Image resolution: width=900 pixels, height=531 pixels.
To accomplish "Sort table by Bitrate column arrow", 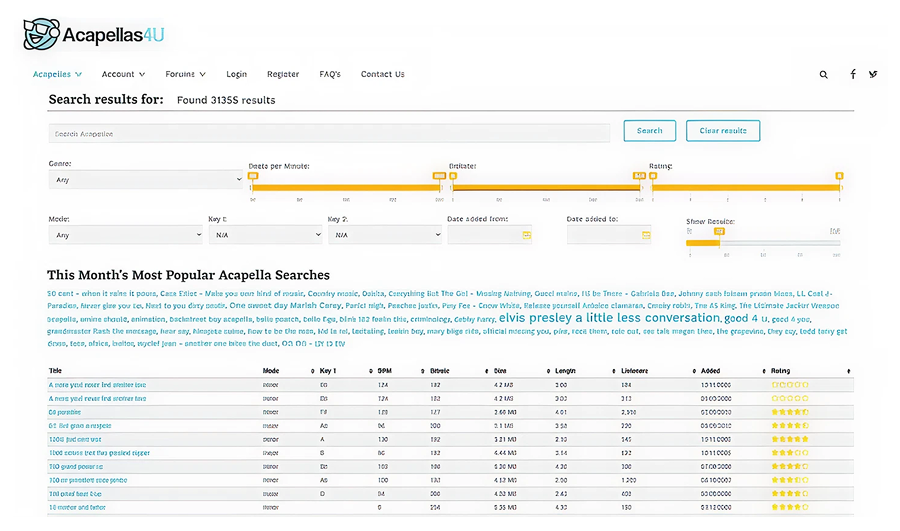I will pos(487,371).
